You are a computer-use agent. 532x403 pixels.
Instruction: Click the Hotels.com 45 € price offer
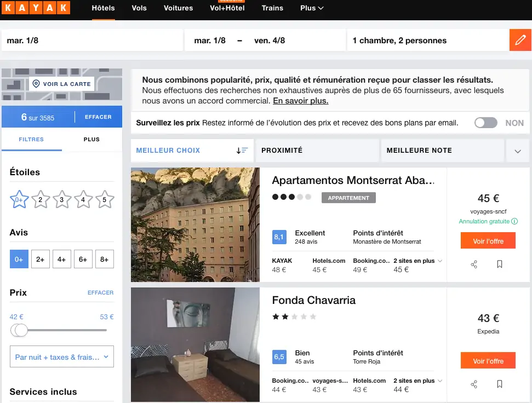(x=329, y=266)
